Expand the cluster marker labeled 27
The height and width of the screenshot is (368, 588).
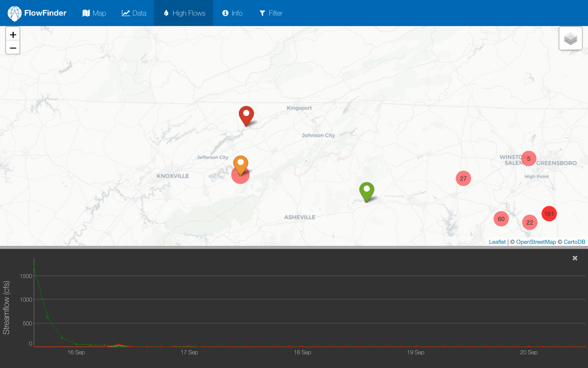(463, 178)
